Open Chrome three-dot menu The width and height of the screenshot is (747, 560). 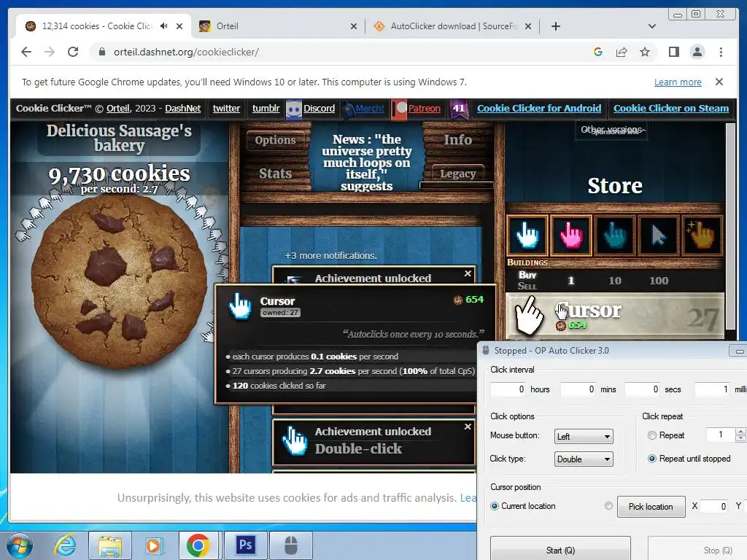pos(721,52)
